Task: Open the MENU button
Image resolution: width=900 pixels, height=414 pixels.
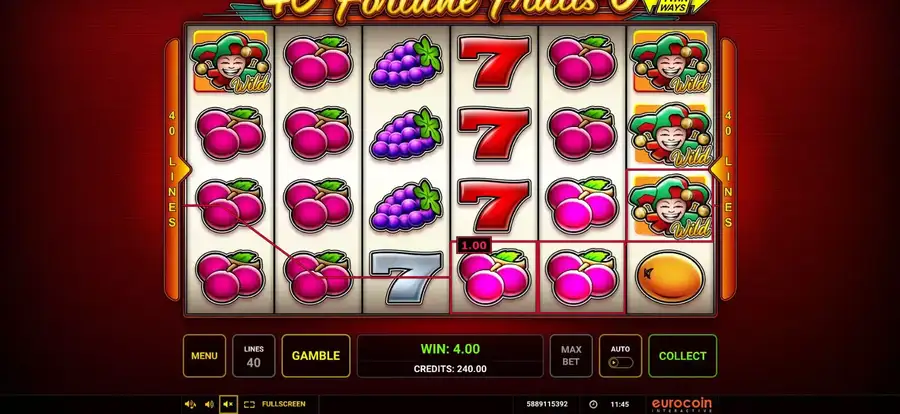Action: pyautogui.click(x=204, y=355)
